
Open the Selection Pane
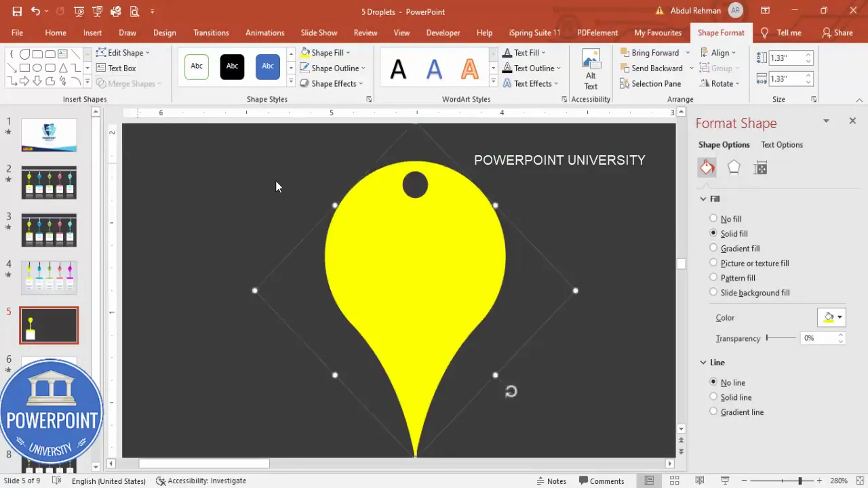pyautogui.click(x=650, y=83)
